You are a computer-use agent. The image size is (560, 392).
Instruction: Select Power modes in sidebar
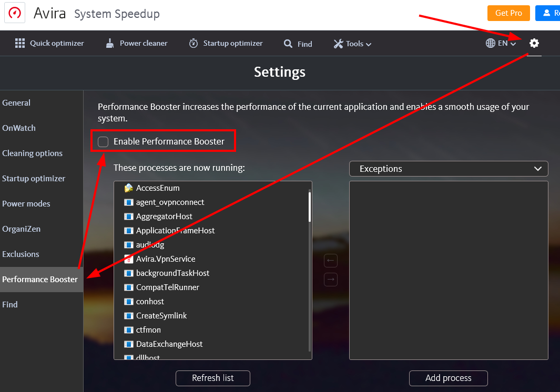(x=26, y=204)
